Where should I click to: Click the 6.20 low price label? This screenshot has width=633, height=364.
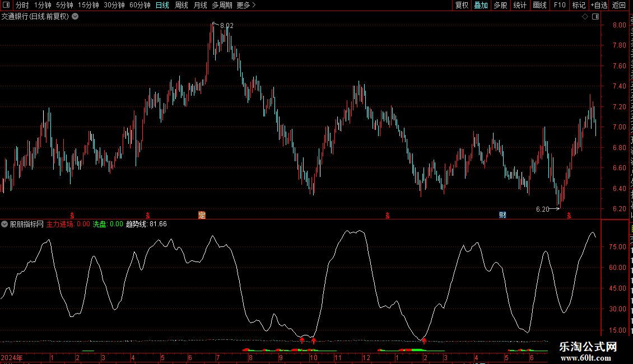point(543,209)
